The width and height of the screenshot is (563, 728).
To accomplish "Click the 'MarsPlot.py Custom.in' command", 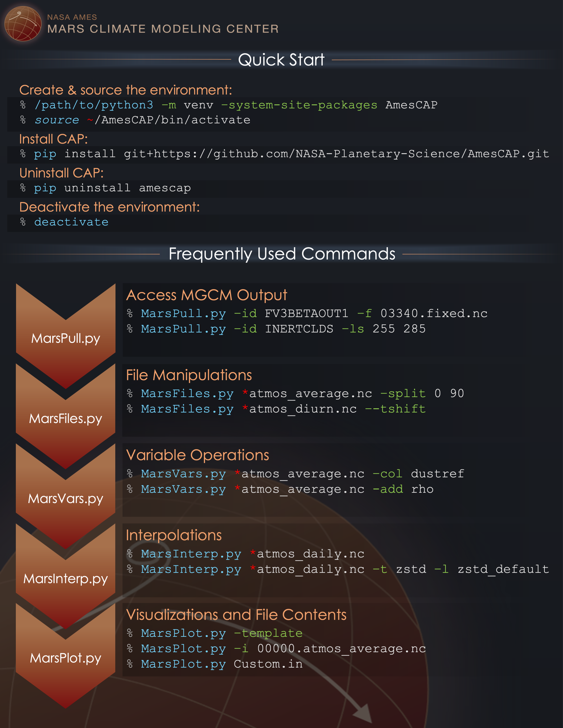I will pos(214,664).
